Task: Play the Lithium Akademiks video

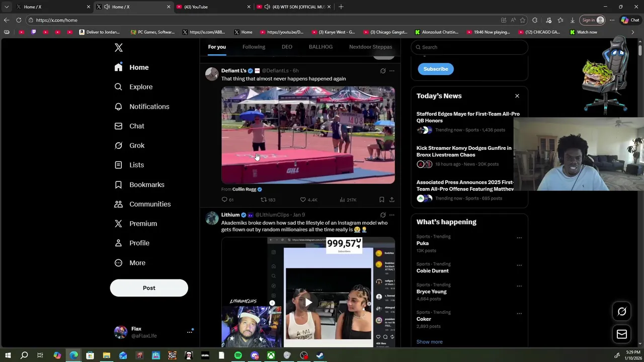Action: (x=308, y=302)
